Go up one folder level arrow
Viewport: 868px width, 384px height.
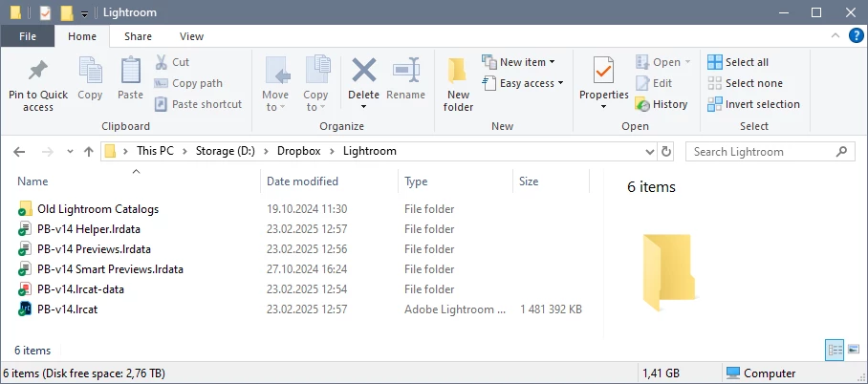[89, 152]
